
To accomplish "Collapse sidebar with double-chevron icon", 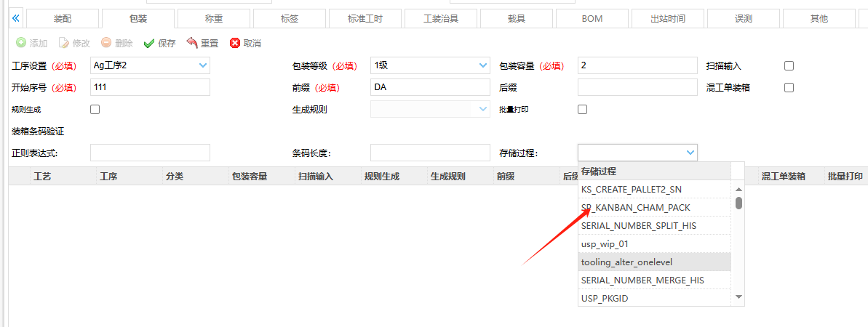I will pos(15,18).
